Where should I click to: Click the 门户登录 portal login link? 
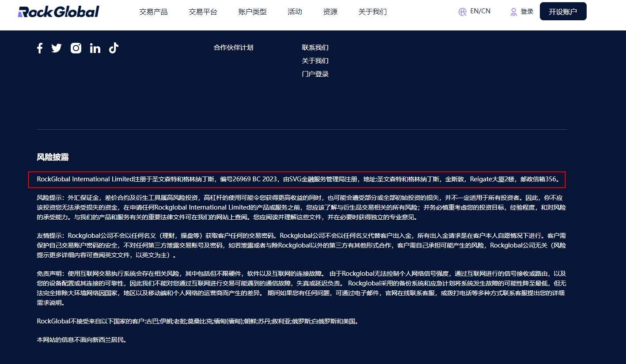pos(315,74)
